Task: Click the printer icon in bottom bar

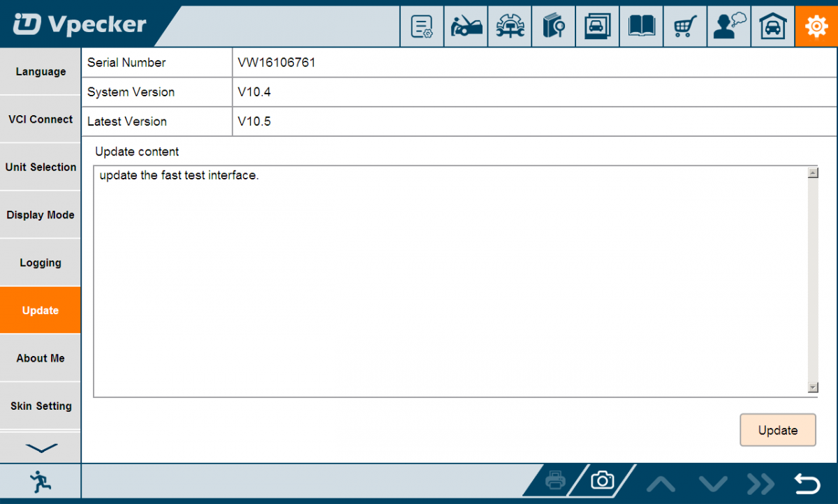Action: click(x=556, y=480)
